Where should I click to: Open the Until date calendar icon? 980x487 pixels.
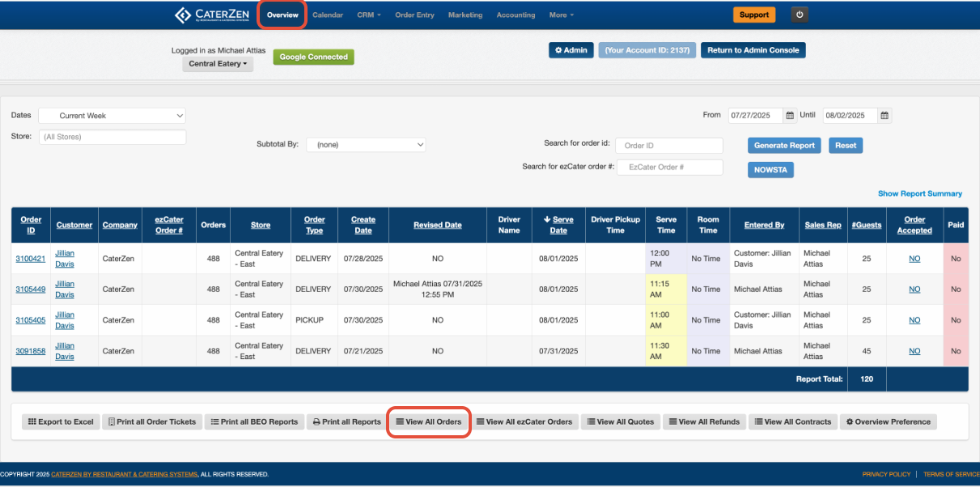pyautogui.click(x=885, y=116)
